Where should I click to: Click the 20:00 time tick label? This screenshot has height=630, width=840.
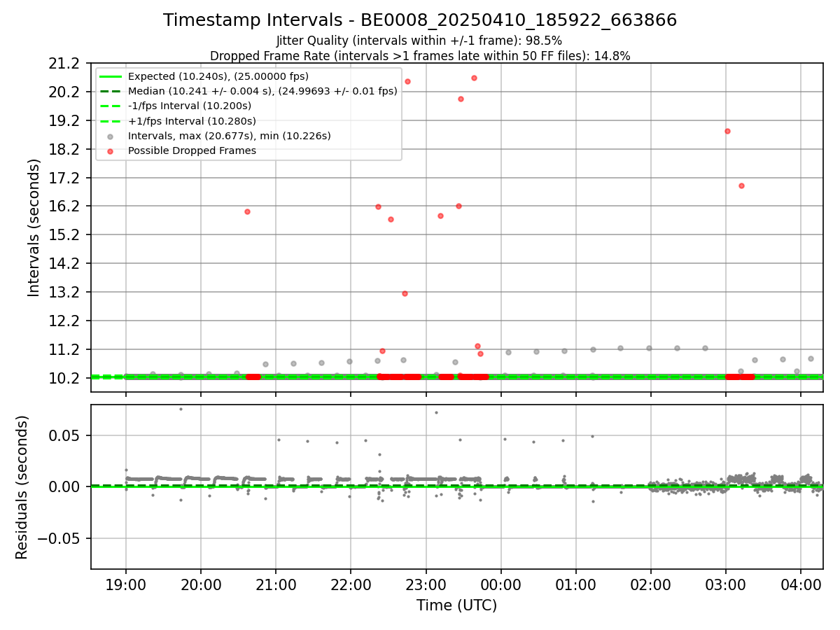(201, 584)
